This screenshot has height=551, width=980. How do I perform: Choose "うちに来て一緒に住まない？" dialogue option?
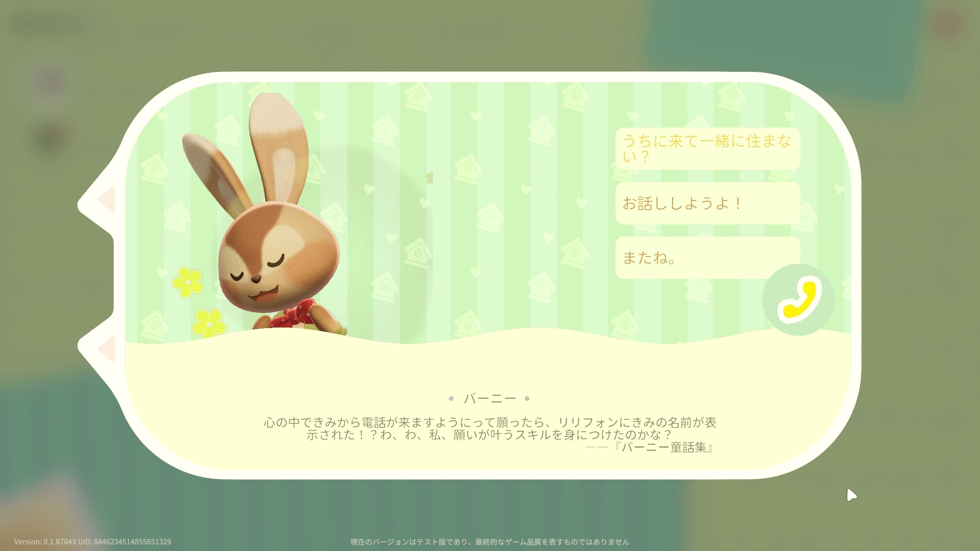707,148
